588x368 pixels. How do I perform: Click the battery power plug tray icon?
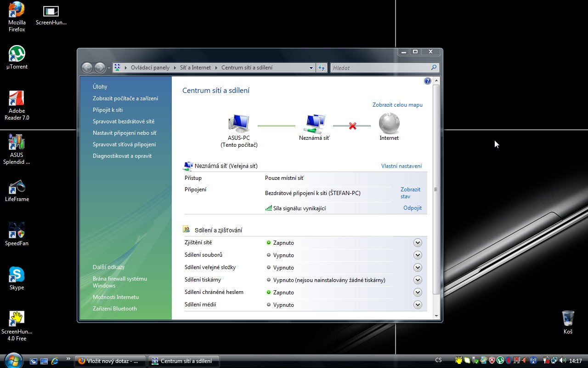point(546,361)
